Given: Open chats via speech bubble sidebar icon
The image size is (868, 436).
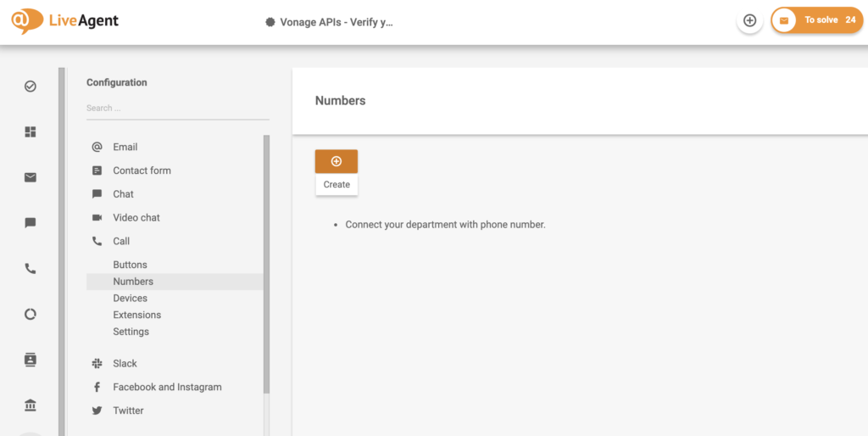Looking at the screenshot, I should tap(31, 223).
